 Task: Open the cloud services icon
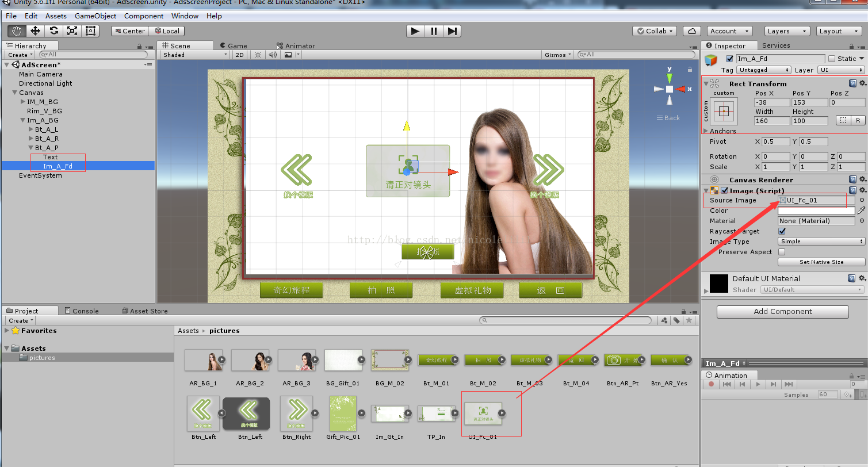[x=691, y=31]
